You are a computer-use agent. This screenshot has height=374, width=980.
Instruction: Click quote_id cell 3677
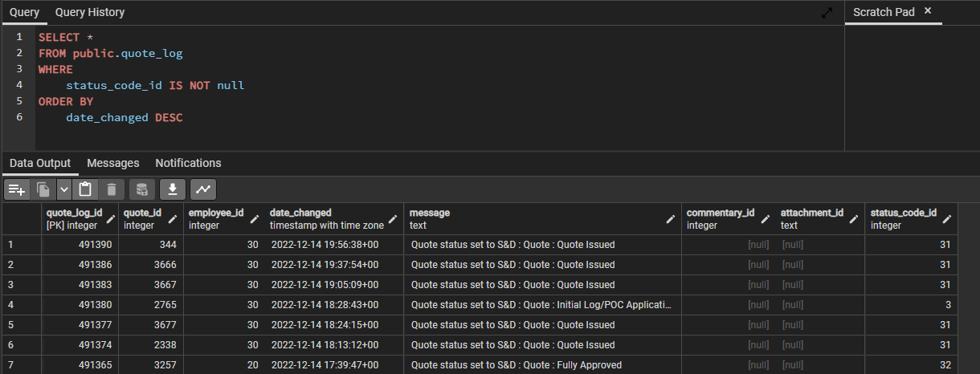tap(151, 325)
